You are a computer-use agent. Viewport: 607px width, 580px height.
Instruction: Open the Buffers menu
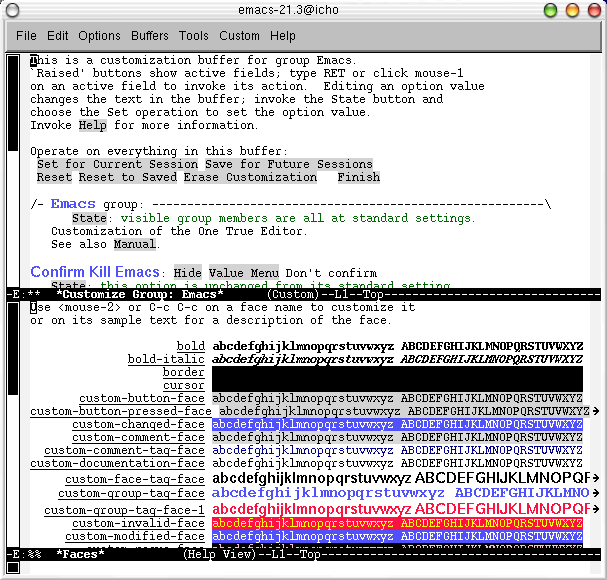pos(149,36)
